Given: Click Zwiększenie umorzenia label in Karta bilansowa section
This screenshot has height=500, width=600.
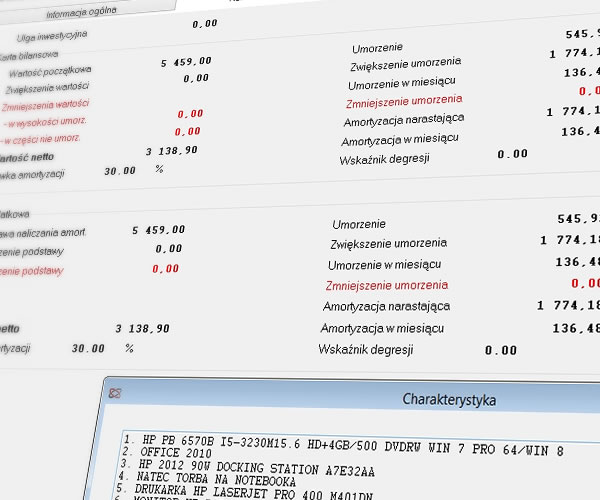Looking at the screenshot, I should pos(406,64).
